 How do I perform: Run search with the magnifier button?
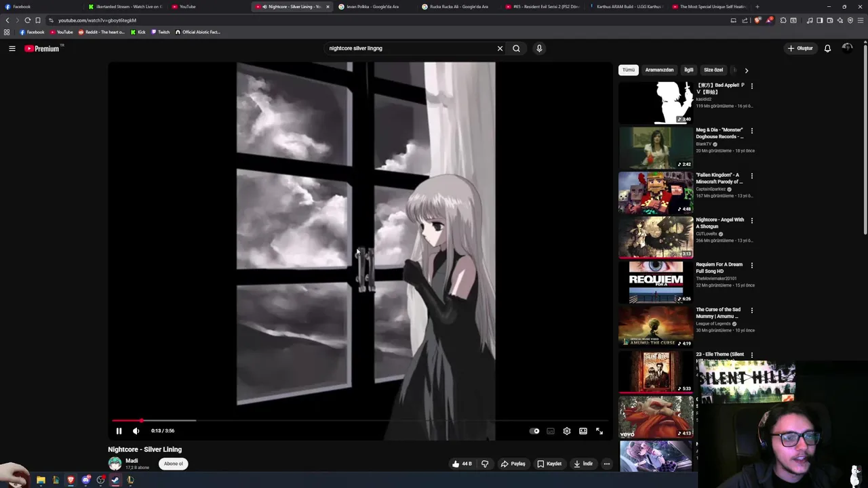516,48
